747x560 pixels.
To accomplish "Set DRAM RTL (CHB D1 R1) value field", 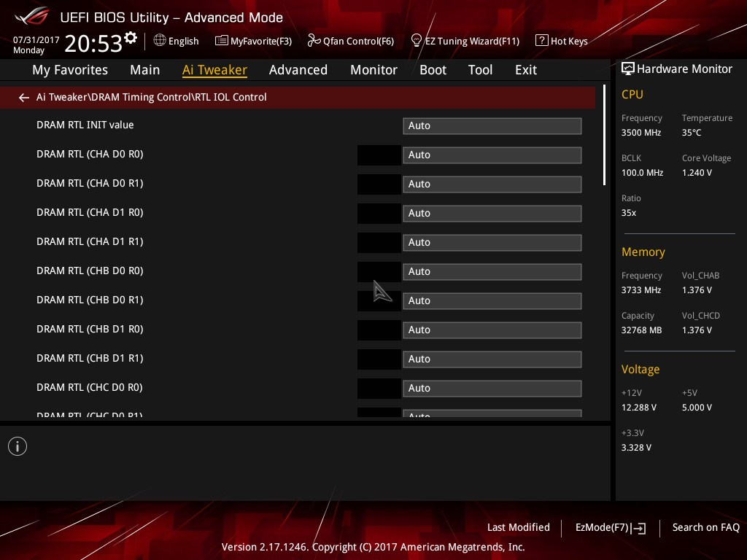I will pyautogui.click(x=492, y=359).
